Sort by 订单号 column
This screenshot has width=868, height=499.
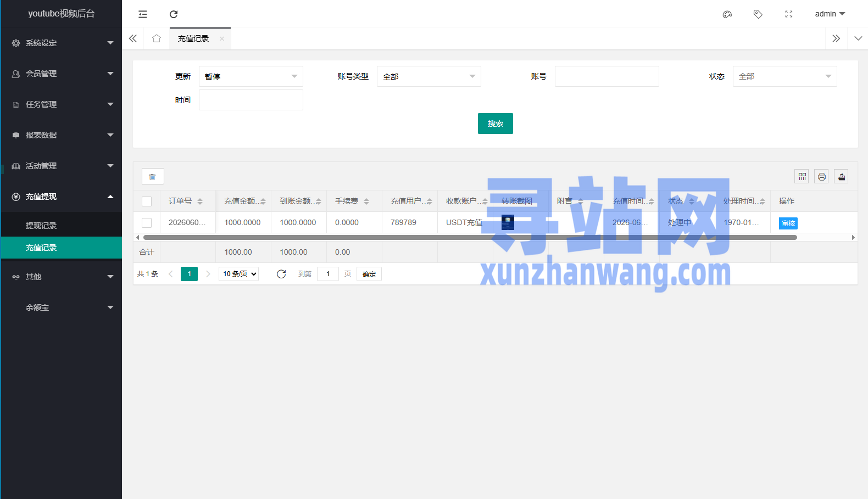pyautogui.click(x=200, y=201)
